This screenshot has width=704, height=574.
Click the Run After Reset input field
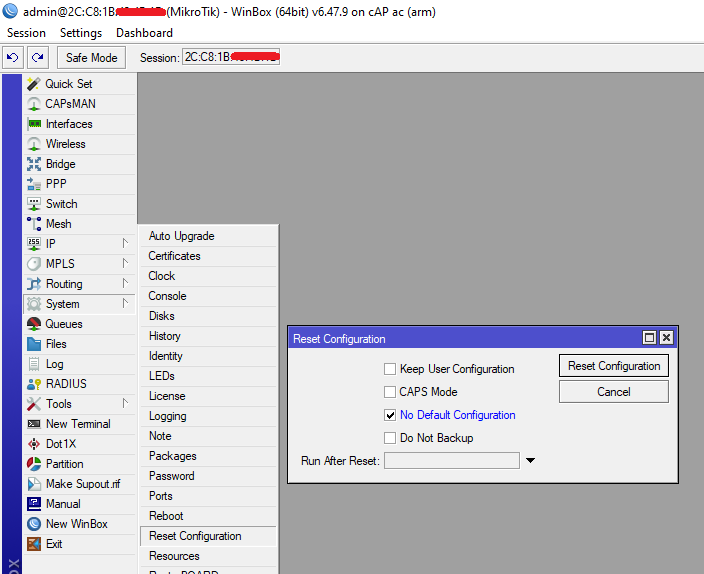pyautogui.click(x=452, y=461)
